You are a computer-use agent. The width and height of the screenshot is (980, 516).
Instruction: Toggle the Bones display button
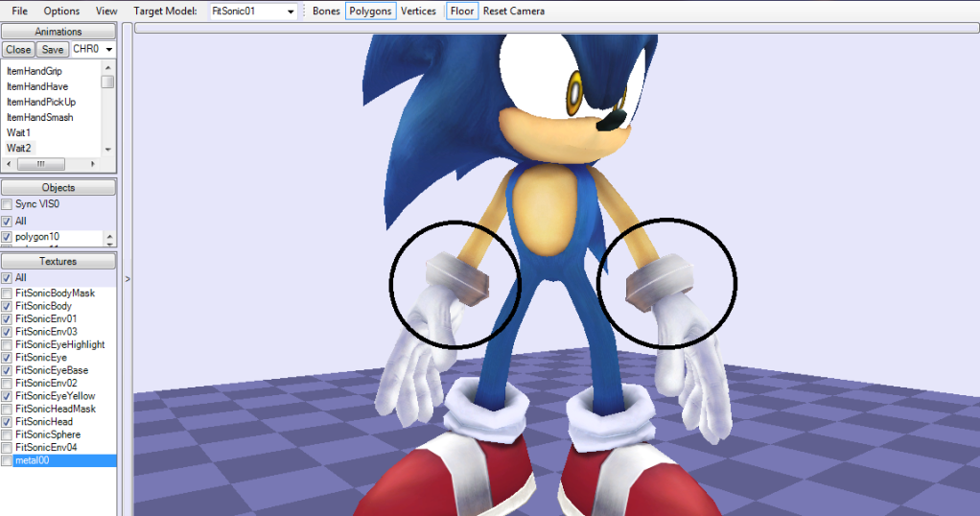[x=326, y=12]
